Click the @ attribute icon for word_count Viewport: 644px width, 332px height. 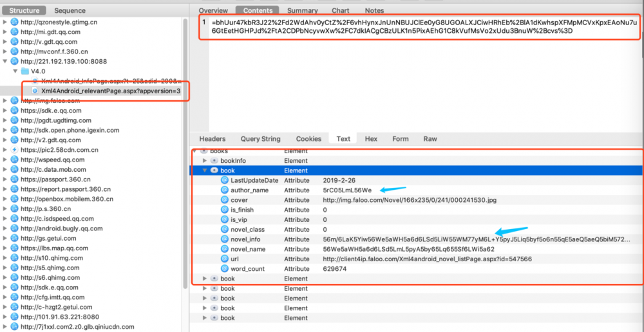click(x=224, y=269)
